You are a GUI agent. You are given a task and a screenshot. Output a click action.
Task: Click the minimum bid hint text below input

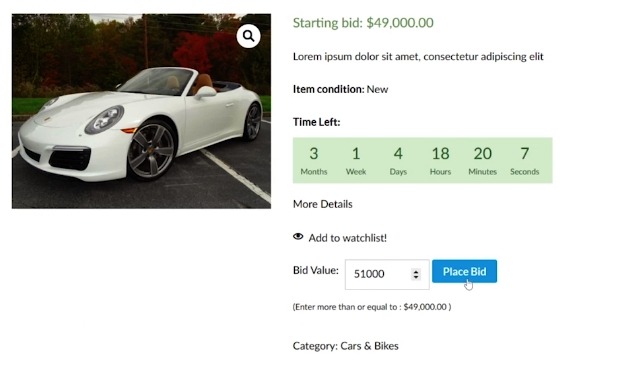[x=372, y=307]
